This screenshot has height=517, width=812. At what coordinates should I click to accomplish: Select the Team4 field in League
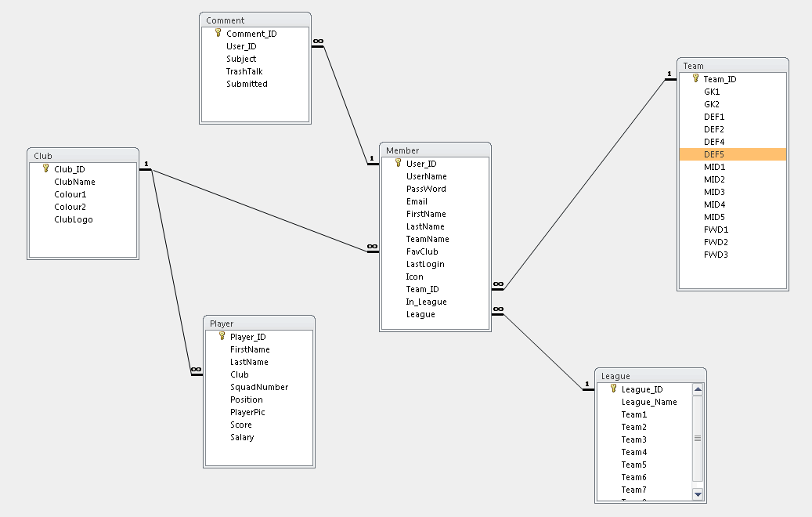point(634,452)
